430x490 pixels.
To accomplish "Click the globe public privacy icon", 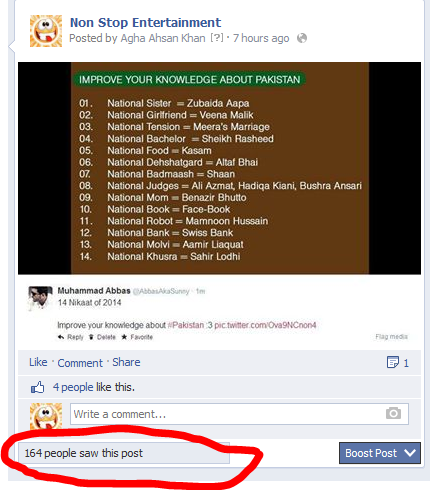I will pyautogui.click(x=302, y=38).
